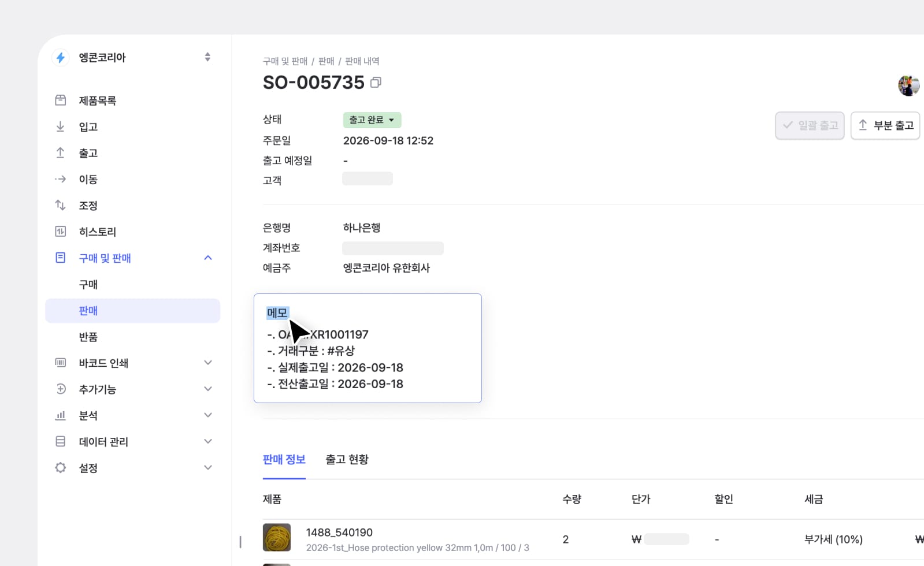Click the 판매 breadcrumb link
Viewport: 924px width, 566px height.
[326, 61]
